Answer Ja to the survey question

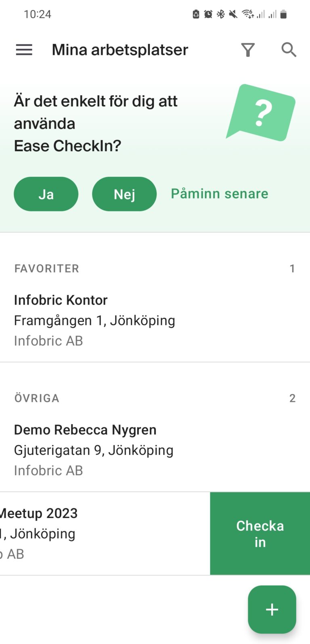(x=46, y=194)
